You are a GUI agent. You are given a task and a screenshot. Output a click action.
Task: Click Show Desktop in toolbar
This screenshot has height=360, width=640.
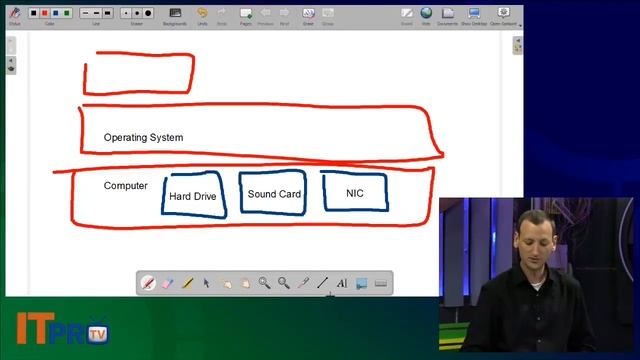click(474, 16)
